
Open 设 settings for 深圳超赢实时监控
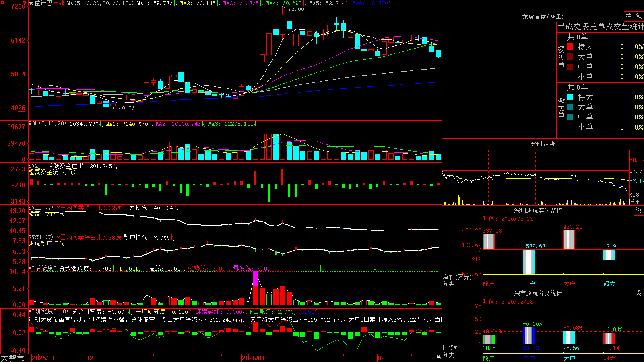pos(639,210)
